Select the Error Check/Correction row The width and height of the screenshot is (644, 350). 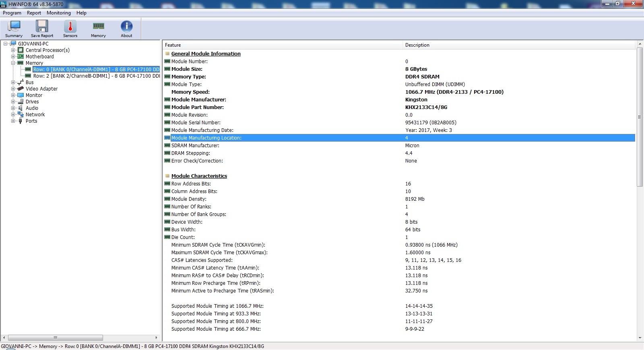(399, 161)
